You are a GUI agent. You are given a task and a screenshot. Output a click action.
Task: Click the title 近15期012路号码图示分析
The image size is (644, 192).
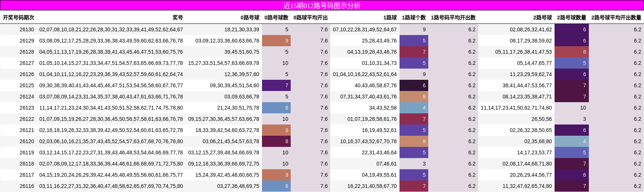[x=322, y=6]
